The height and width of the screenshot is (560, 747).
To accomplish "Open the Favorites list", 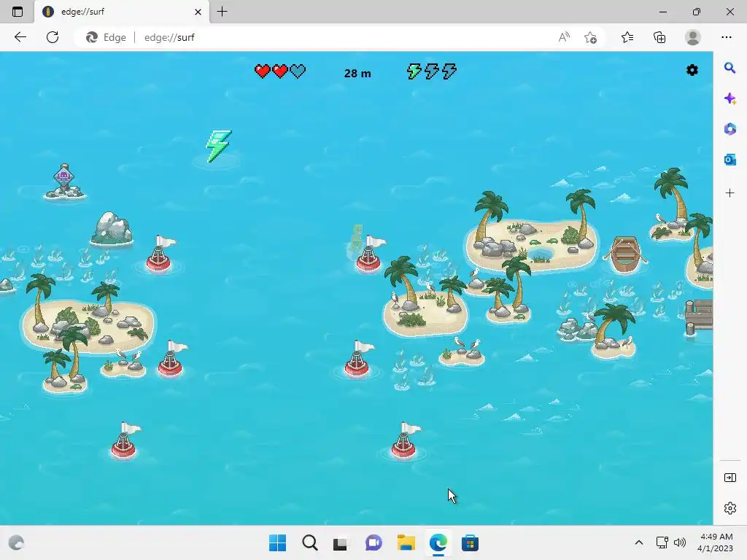I will (627, 37).
